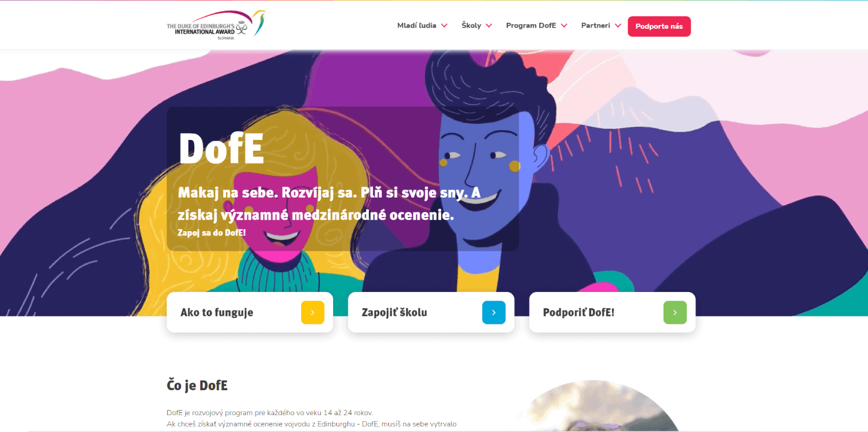The image size is (868, 432).
Task: Click the Duke of Edinburgh's International Award logo
Action: coord(216,25)
